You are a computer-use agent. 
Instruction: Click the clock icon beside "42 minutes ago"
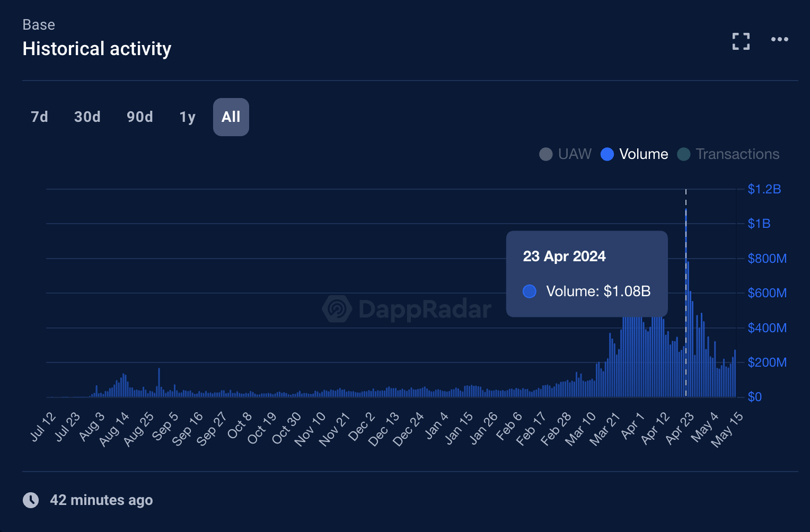pos(31,500)
